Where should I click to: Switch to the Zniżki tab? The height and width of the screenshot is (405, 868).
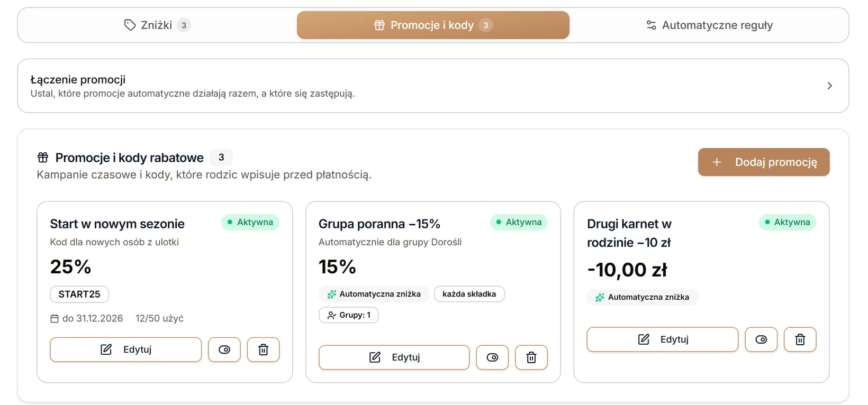(x=157, y=25)
